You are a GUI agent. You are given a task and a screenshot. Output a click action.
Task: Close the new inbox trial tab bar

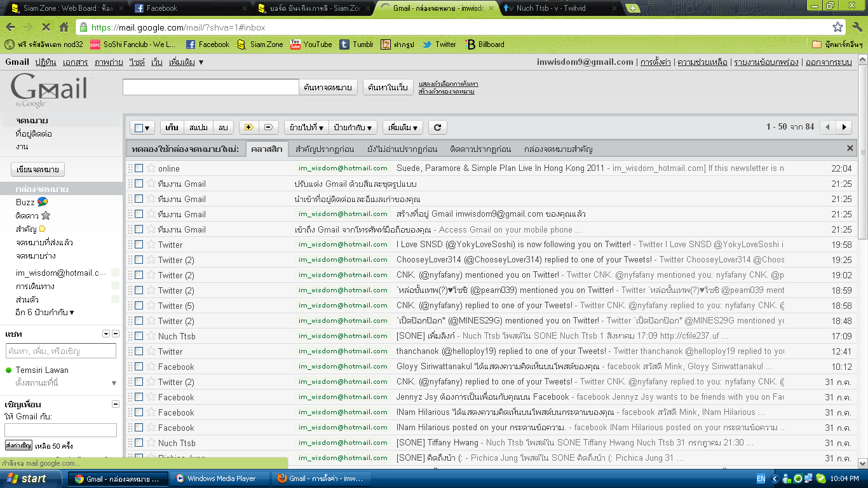[850, 149]
